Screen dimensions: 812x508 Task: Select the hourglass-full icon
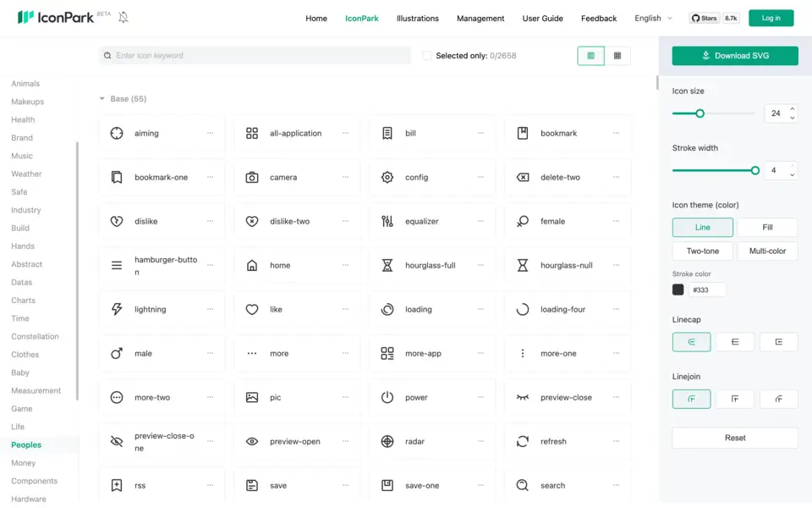(x=387, y=265)
